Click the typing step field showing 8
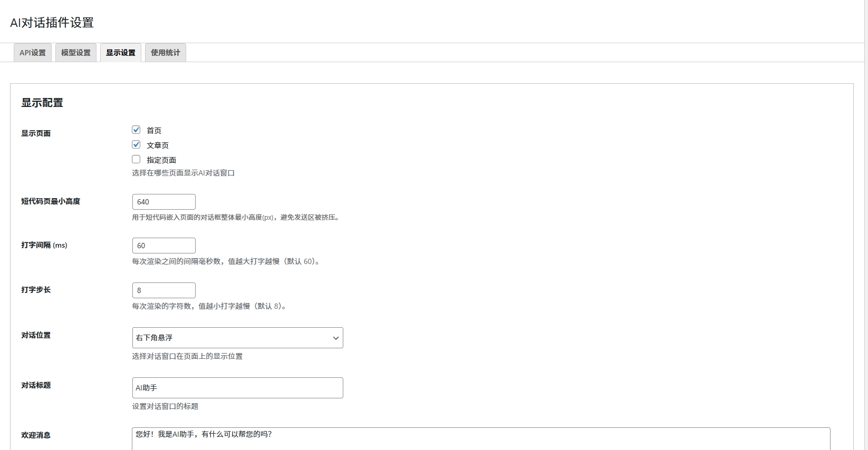Screen dimensions: 868x450 [163, 290]
